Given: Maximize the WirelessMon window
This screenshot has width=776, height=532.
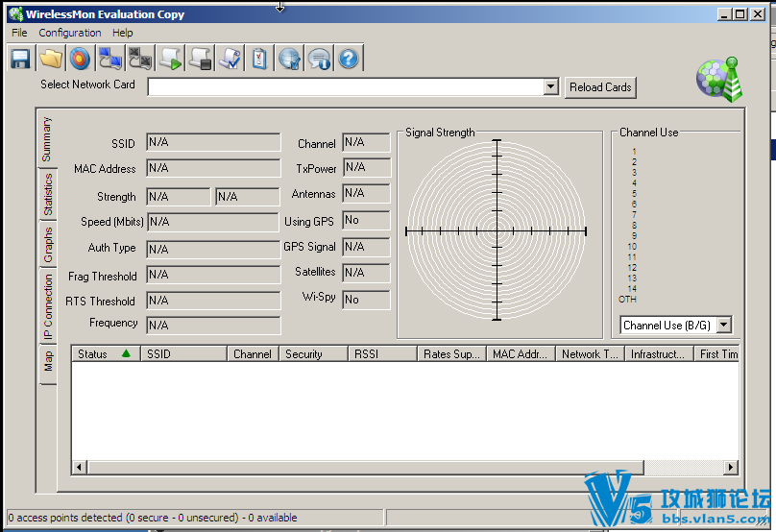Looking at the screenshot, I should coord(740,14).
